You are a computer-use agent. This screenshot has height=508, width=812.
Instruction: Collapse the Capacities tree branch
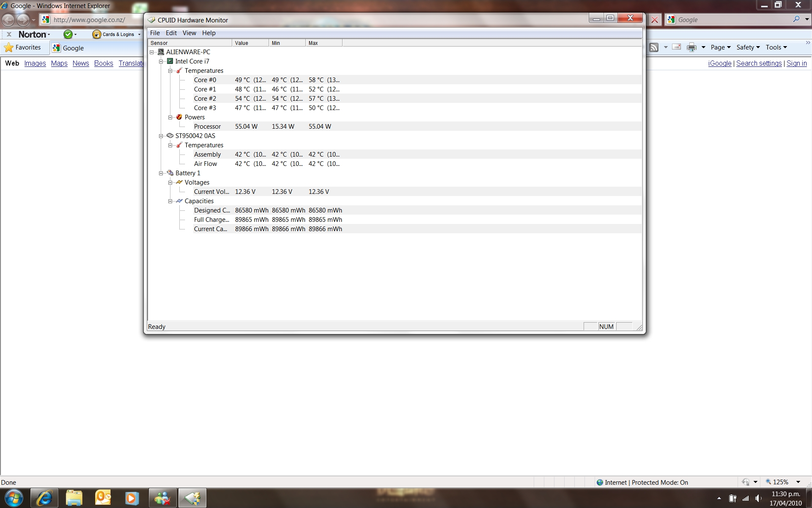pos(170,201)
